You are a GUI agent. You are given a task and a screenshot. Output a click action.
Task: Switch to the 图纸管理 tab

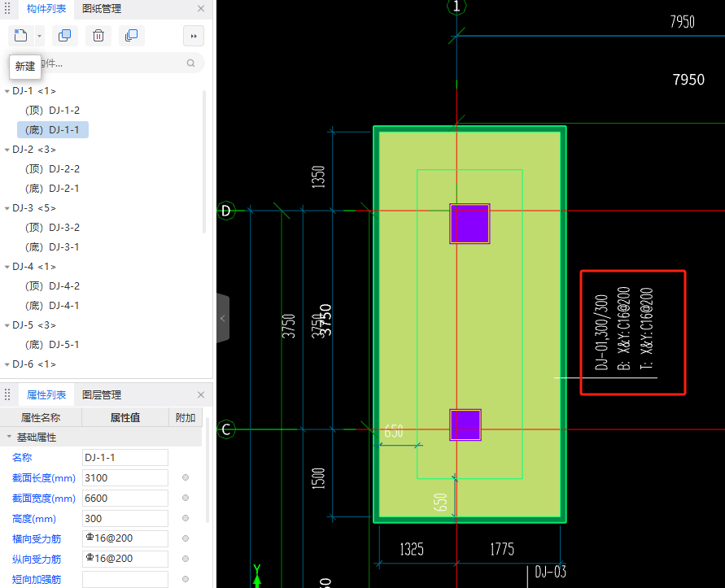click(x=102, y=9)
